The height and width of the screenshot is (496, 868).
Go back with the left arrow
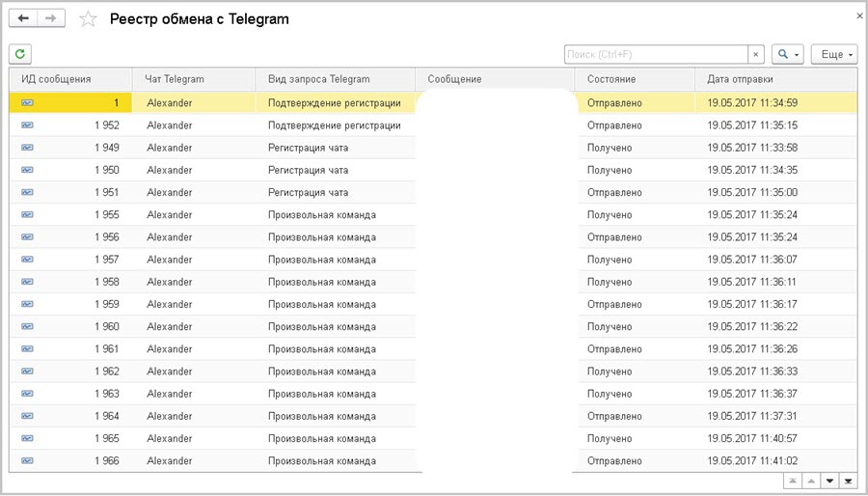coord(24,18)
